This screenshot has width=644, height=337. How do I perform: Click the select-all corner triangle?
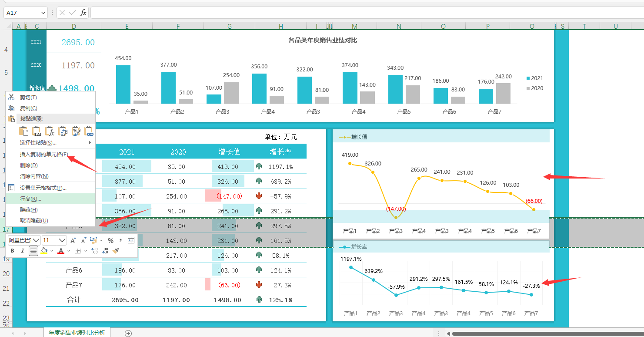pyautogui.click(x=8, y=27)
